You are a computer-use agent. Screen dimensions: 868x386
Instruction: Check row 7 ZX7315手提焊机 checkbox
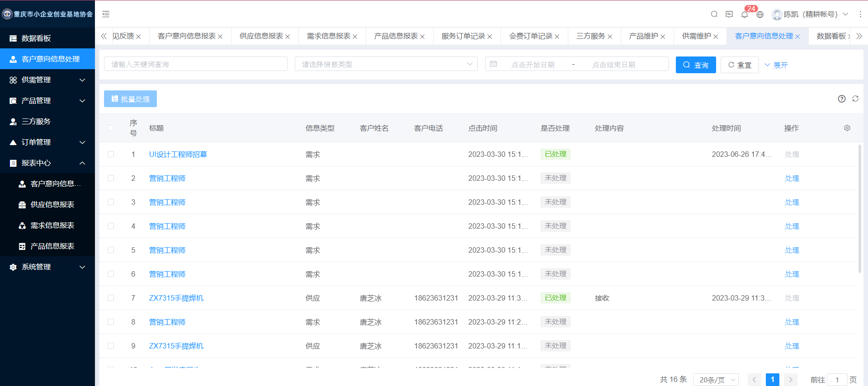coord(111,298)
